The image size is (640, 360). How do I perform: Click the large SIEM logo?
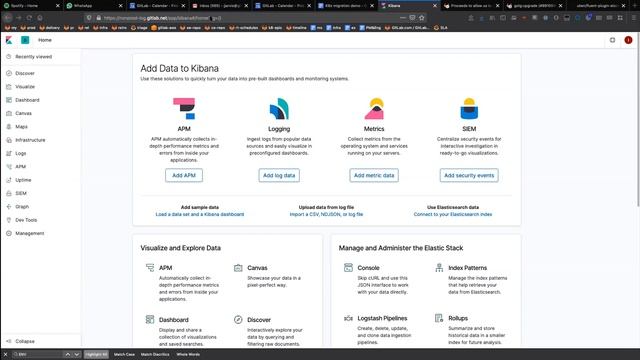469,109
